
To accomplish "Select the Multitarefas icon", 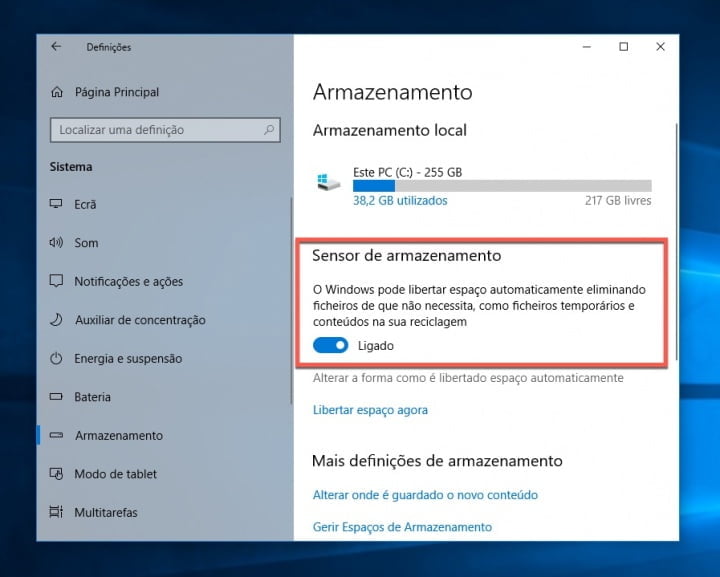I will (56, 512).
